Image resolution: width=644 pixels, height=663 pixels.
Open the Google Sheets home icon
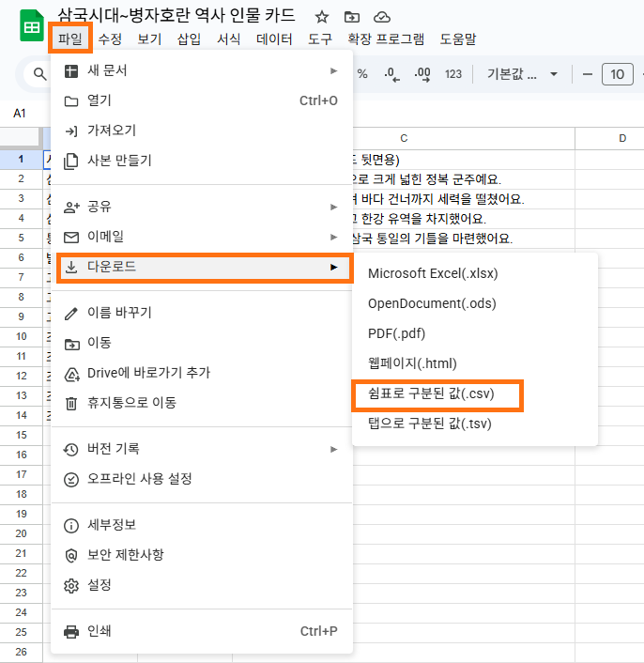(32, 25)
